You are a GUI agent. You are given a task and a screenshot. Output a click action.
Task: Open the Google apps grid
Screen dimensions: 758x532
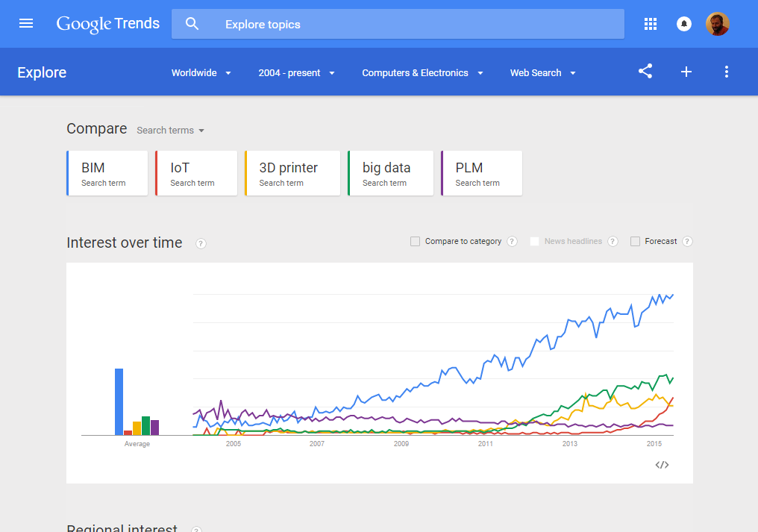coord(651,24)
